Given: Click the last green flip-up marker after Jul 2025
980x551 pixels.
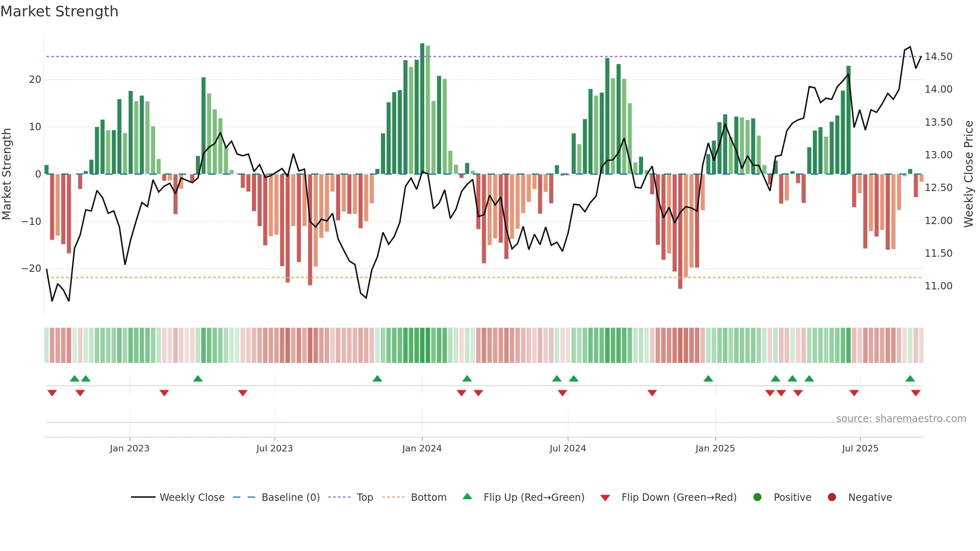Looking at the screenshot, I should pyautogui.click(x=910, y=378).
